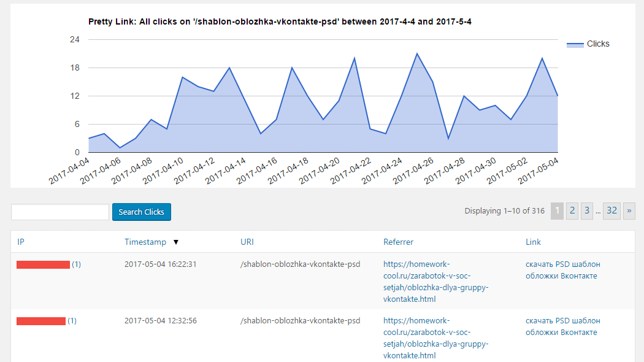Image resolution: width=644 pixels, height=362 pixels.
Task: Open скачать PSD шаблон link in 16:22:31 row
Action: point(562,270)
